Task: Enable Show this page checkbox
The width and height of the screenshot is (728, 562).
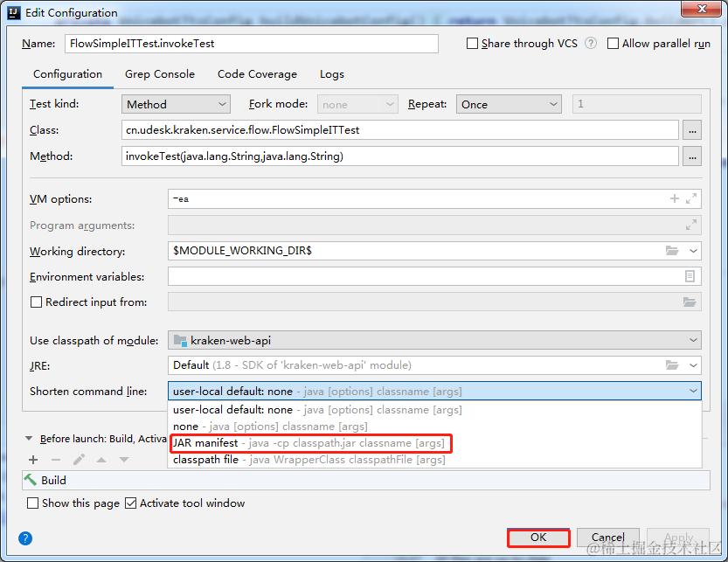Action: (x=32, y=503)
